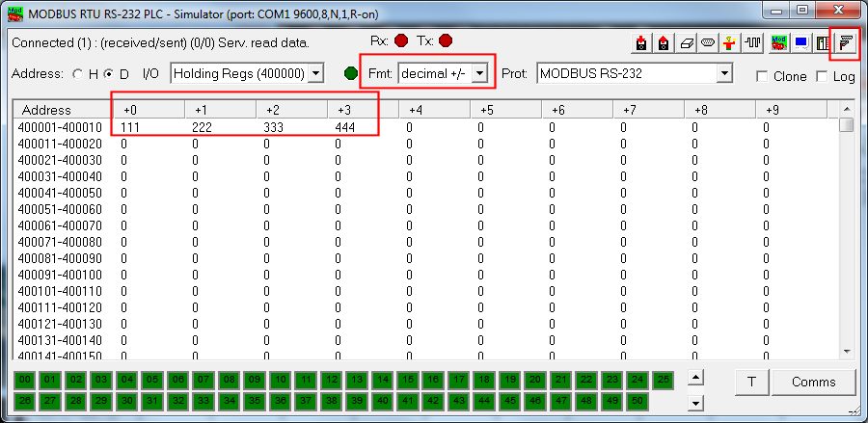
Task: Click register table scrollbar up arrow
Action: pyautogui.click(x=846, y=108)
